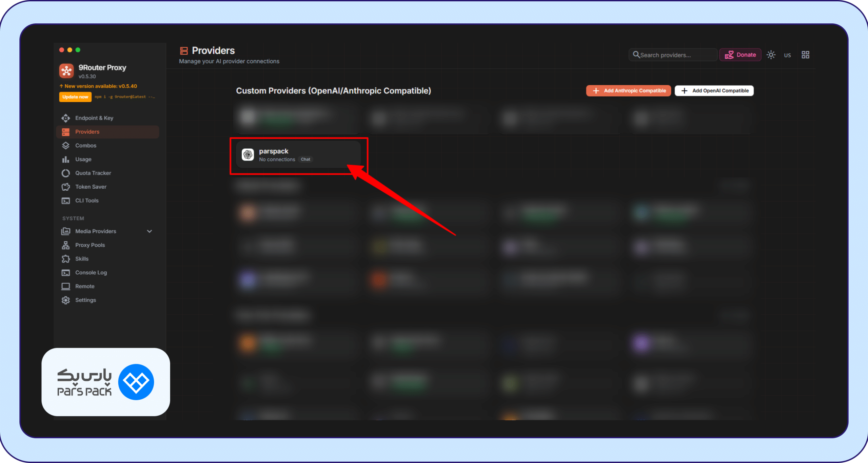This screenshot has height=463, width=868.
Task: Click the "No connections" status text
Action: [x=277, y=160]
